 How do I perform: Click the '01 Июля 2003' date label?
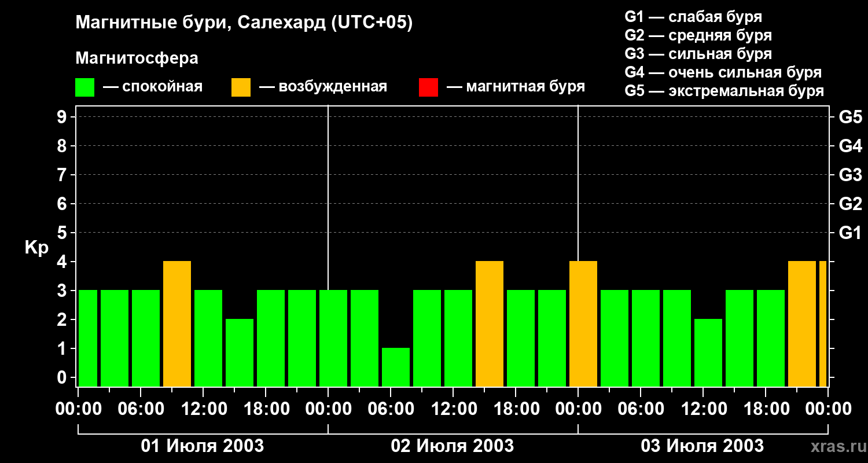click(203, 446)
